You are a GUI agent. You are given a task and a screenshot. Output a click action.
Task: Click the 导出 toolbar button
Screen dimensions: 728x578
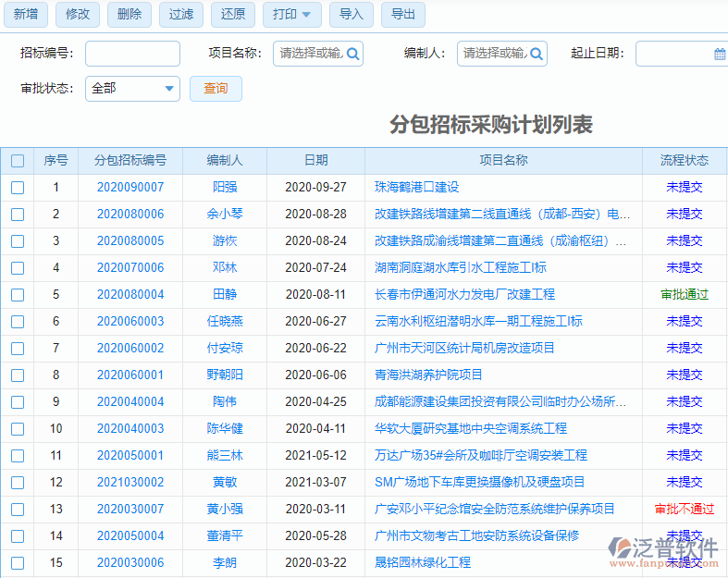coord(403,14)
